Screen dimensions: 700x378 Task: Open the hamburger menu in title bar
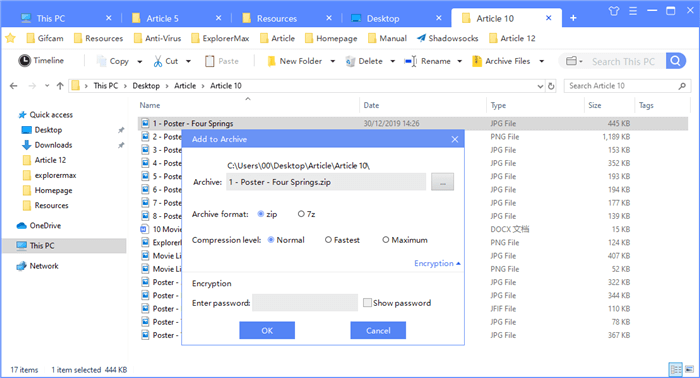[x=633, y=11]
